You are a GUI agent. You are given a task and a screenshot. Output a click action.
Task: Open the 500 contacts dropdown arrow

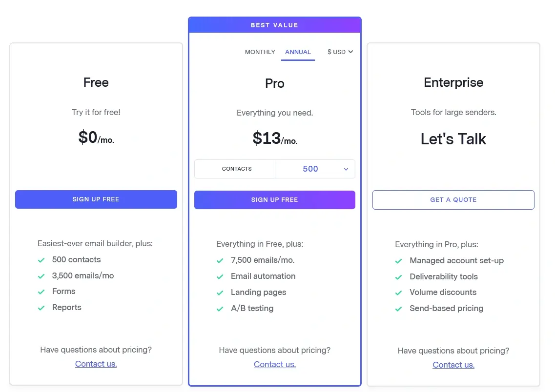click(346, 169)
